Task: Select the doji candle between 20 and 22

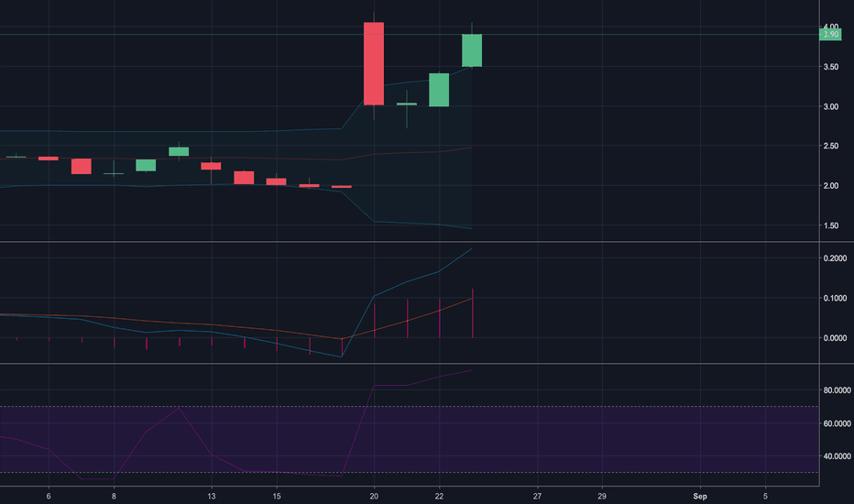Action: [x=406, y=104]
